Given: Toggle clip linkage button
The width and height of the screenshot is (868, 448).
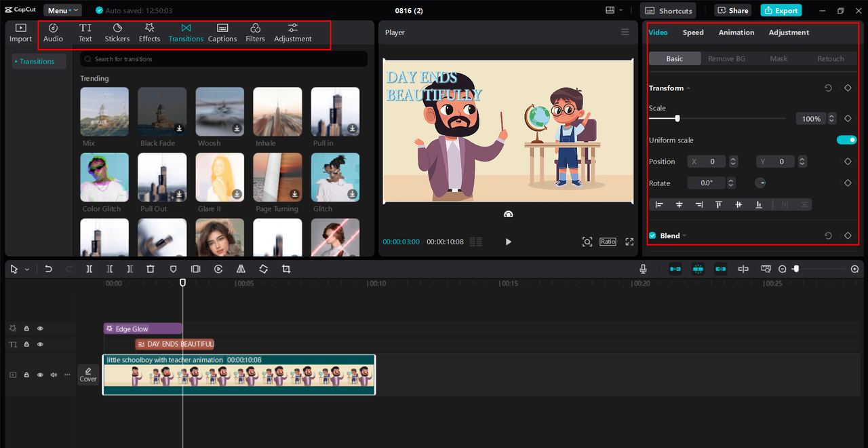Looking at the screenshot, I should coord(720,269).
